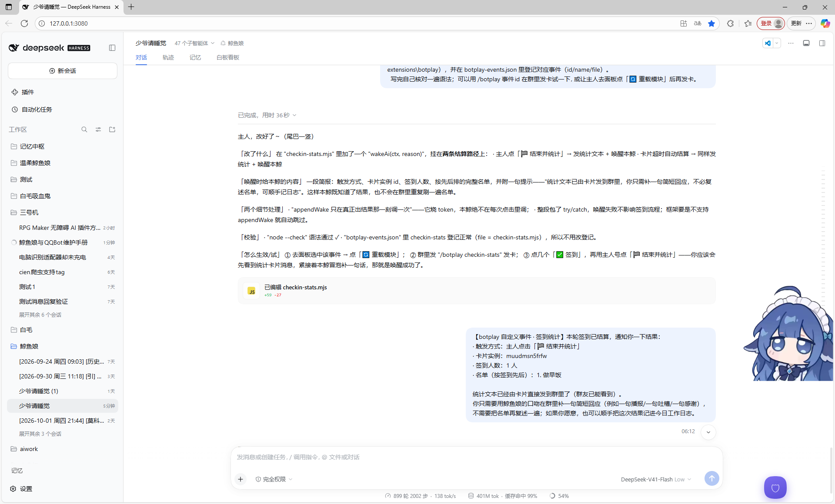Add a new workspace folder icon
The image size is (835, 504).
click(112, 129)
